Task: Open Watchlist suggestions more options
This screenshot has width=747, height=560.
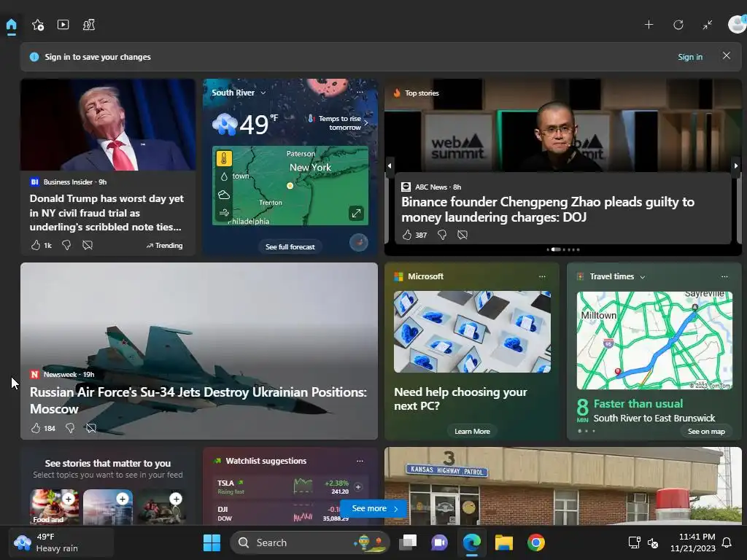Action: pos(360,461)
